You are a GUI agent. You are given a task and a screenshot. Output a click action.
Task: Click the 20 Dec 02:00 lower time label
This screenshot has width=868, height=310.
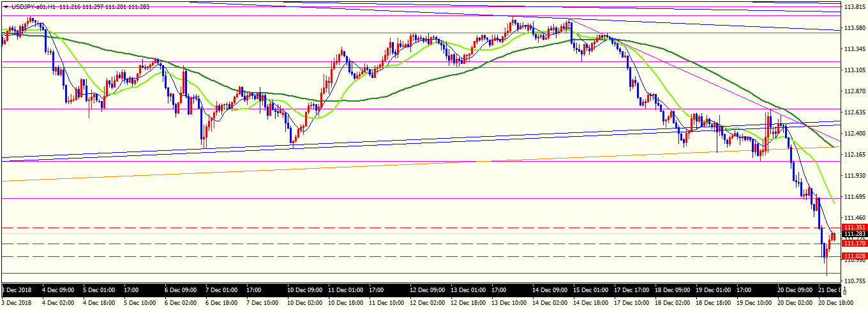(x=795, y=302)
